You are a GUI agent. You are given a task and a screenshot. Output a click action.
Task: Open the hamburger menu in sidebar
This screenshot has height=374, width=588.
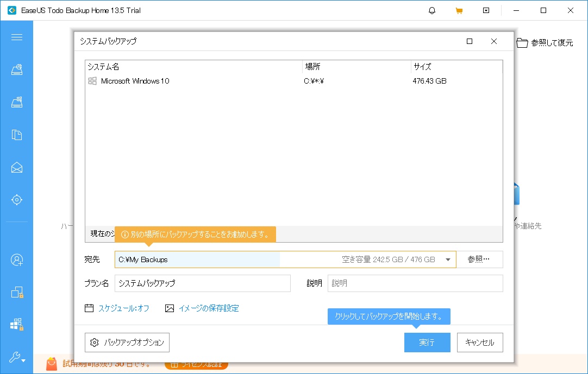point(16,37)
